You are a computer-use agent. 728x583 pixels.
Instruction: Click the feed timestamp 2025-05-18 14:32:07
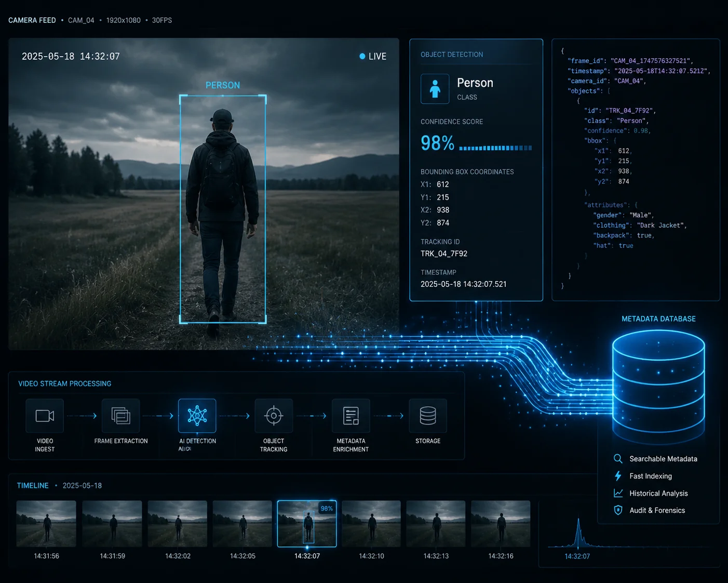71,56
